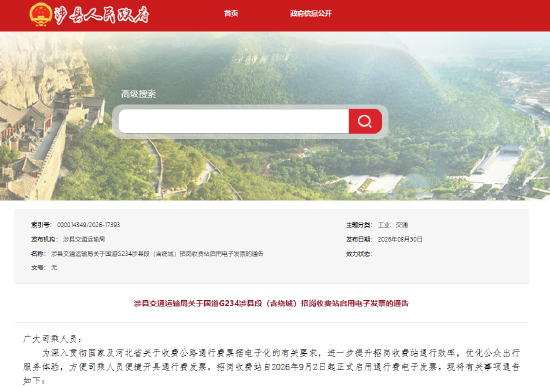Screen dimensions: 550x388
Task: Select the 主题分类 value 工业、交通
Action: 393,225
